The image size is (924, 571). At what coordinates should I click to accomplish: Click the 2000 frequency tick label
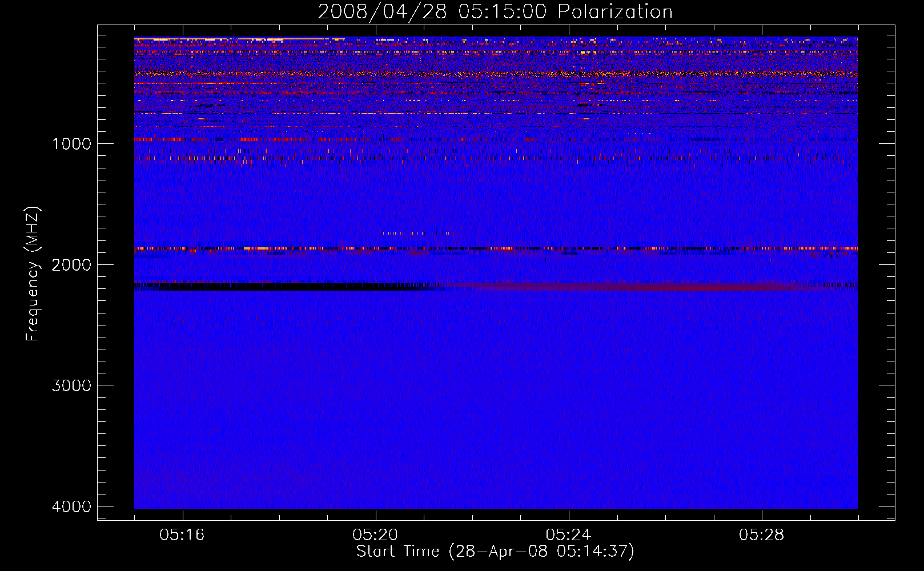[x=71, y=265]
